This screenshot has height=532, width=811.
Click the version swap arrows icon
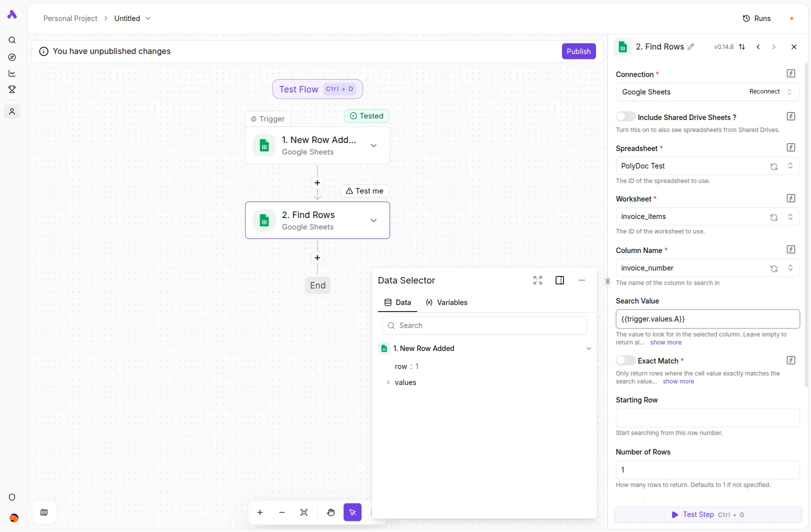742,47
